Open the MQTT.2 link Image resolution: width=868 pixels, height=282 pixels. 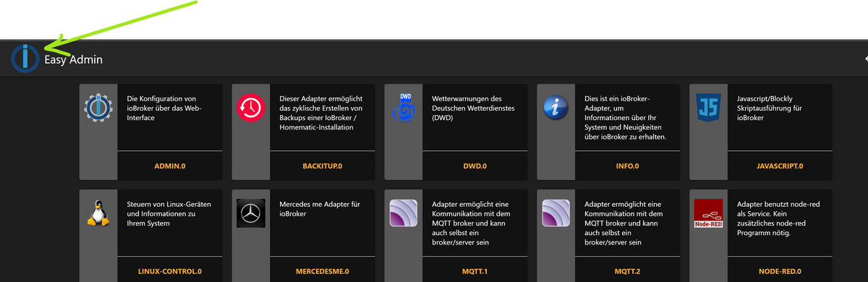tap(628, 272)
